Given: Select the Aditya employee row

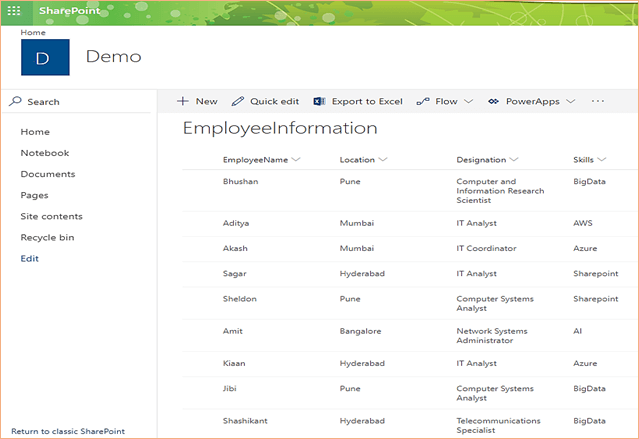Looking at the screenshot, I should click(410, 223).
